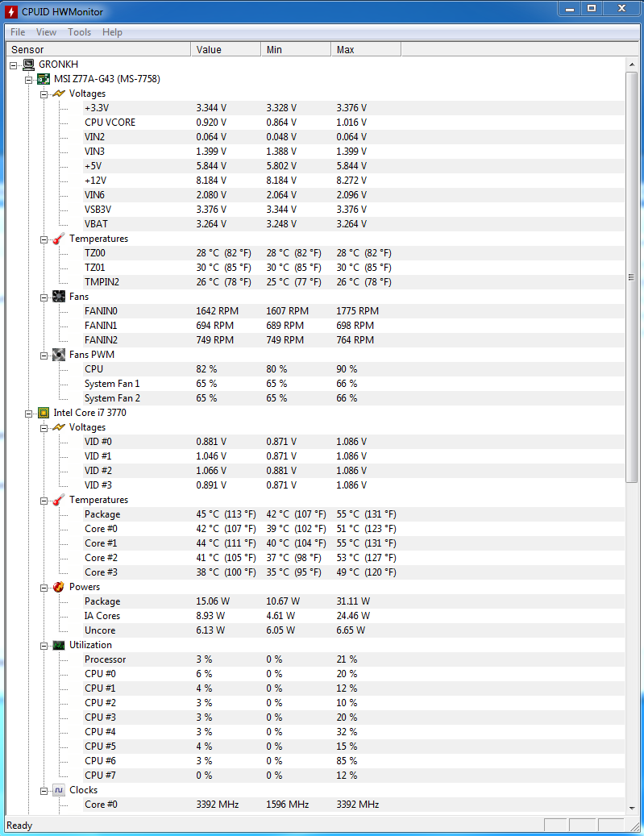
Task: Open the View menu
Action: coord(46,32)
